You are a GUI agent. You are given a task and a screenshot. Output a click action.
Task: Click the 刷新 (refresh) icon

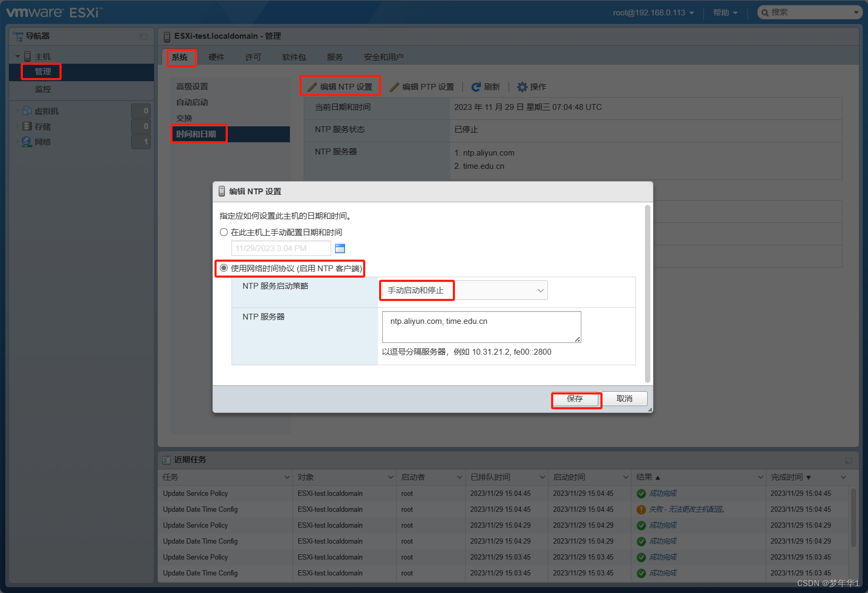point(476,87)
